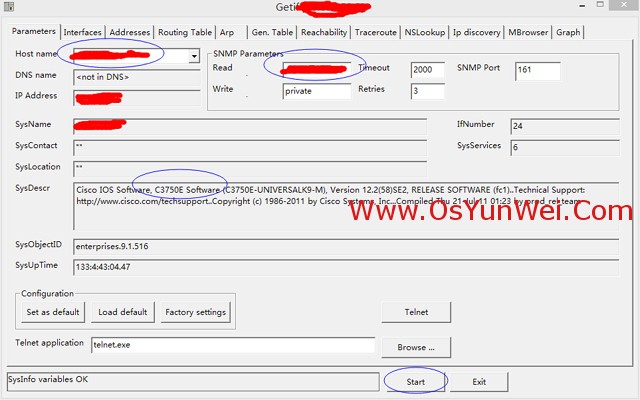Click Set as default button
This screenshot has height=400, width=640.
pyautogui.click(x=53, y=312)
